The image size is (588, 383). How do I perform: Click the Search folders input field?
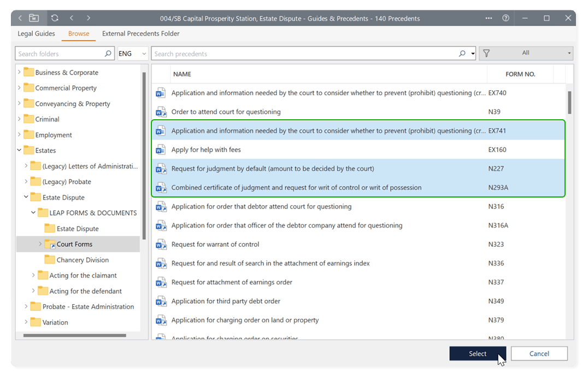click(60, 54)
